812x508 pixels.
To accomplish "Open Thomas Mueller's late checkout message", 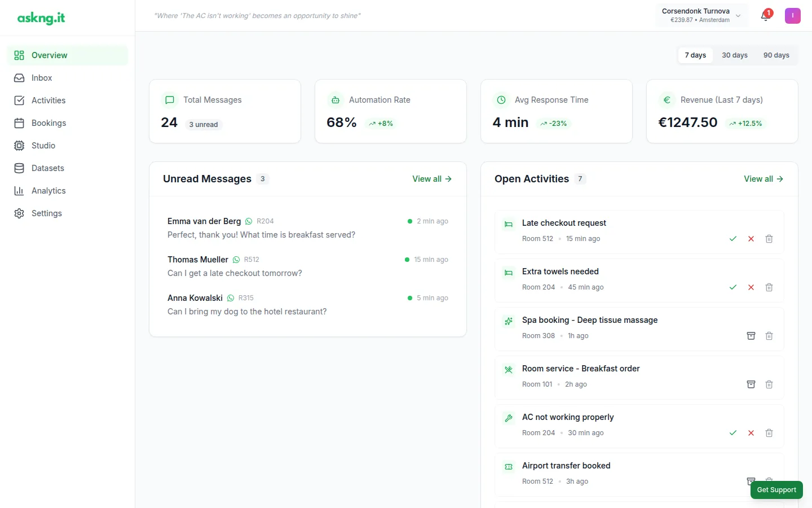I will click(308, 266).
